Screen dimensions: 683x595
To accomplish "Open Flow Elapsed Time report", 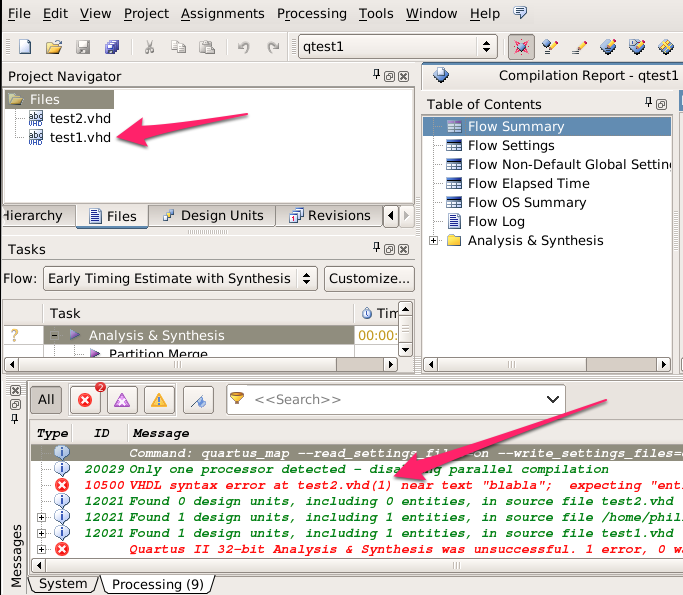I will pyautogui.click(x=528, y=183).
